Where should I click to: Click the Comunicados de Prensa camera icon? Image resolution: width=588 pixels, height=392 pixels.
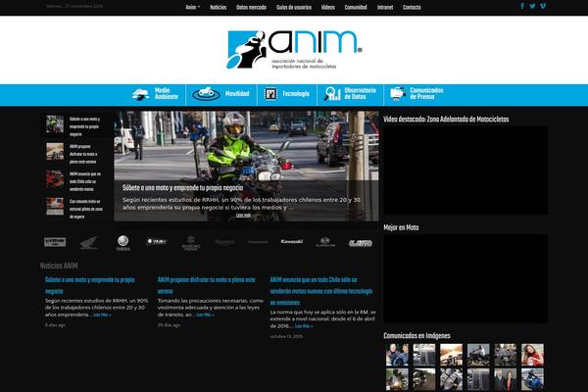point(398,94)
